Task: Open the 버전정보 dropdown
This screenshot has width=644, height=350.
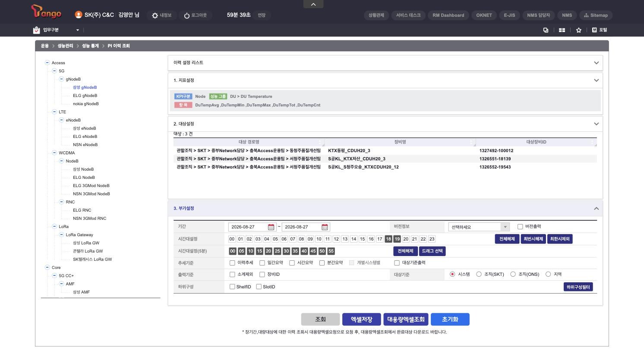Action: (x=479, y=227)
